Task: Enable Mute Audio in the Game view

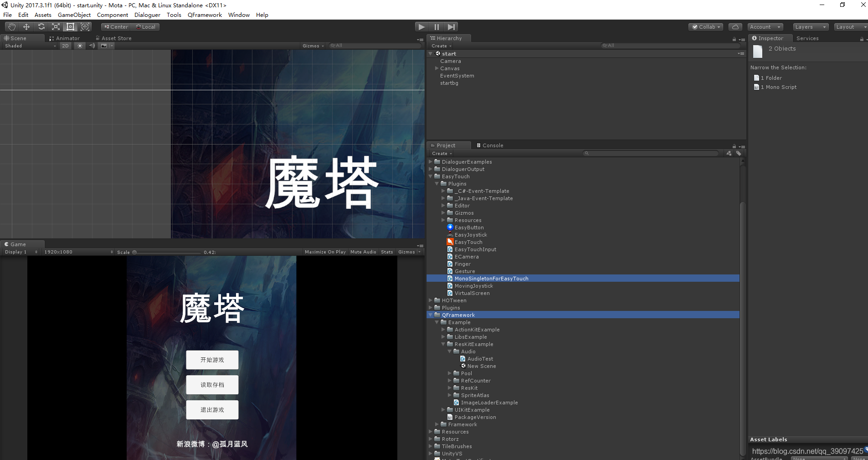Action: coord(363,252)
